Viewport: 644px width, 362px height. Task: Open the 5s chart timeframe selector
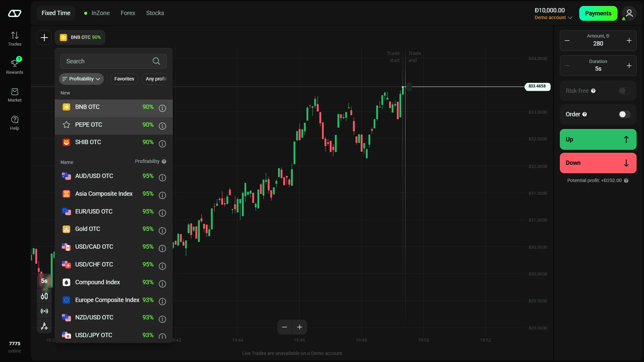coord(44,281)
